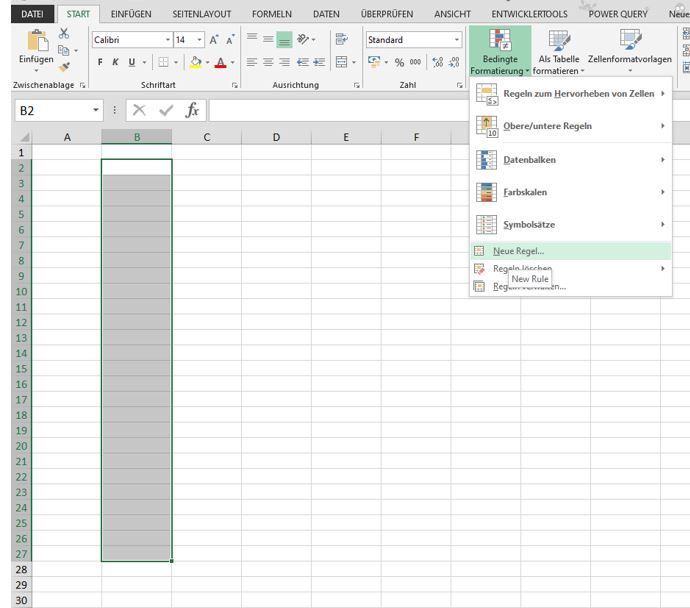Choose Neue Regel... menu entry

point(571,251)
